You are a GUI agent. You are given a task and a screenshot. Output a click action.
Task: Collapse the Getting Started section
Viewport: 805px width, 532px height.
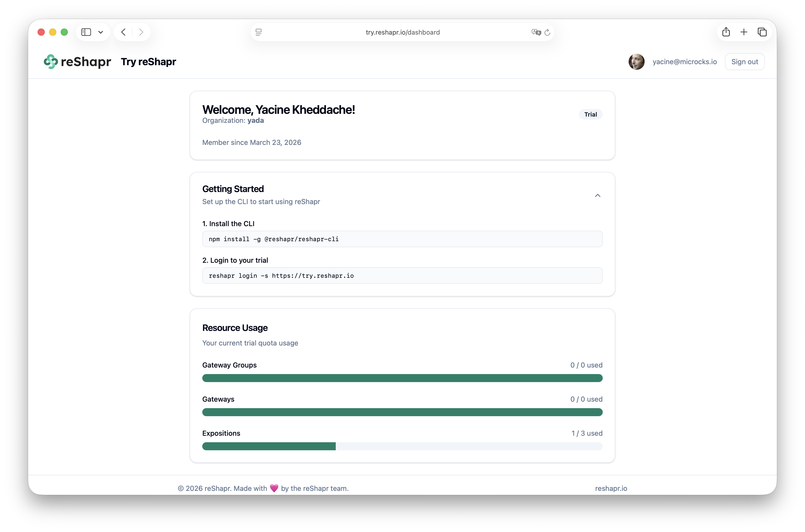click(x=597, y=196)
